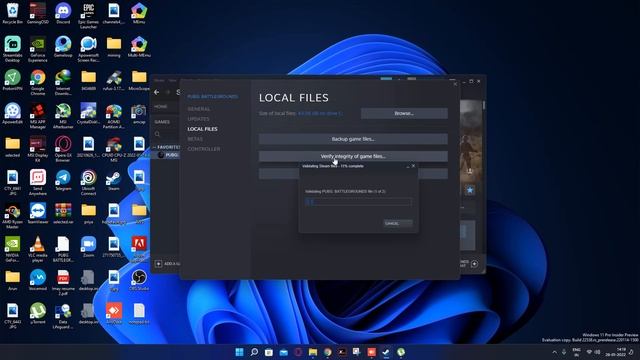Open the Recycle Bin desktop icon
Screen dimensions: 640x360
click(13, 13)
